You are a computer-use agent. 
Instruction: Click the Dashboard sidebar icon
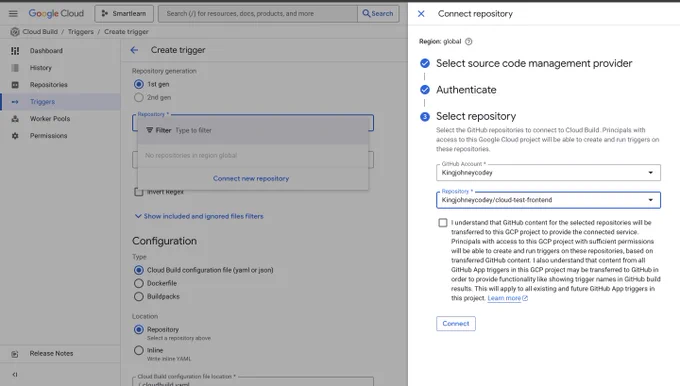pyautogui.click(x=15, y=51)
